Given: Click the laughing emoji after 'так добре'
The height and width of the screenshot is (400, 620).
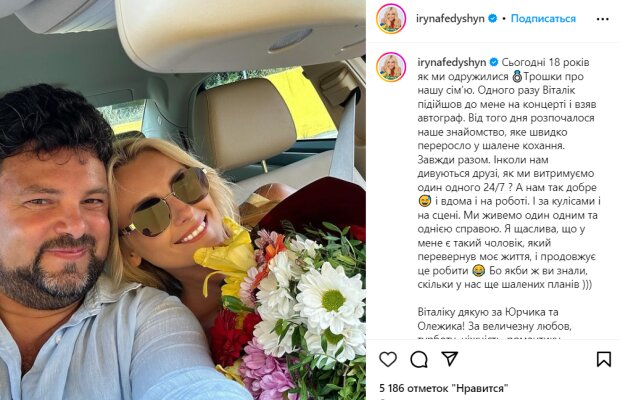Looking at the screenshot, I should coord(424,201).
